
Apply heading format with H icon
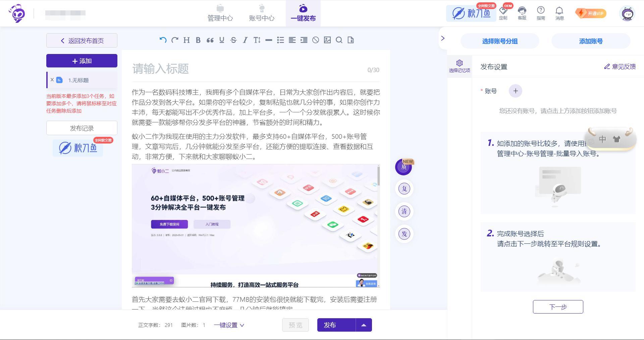click(x=186, y=40)
